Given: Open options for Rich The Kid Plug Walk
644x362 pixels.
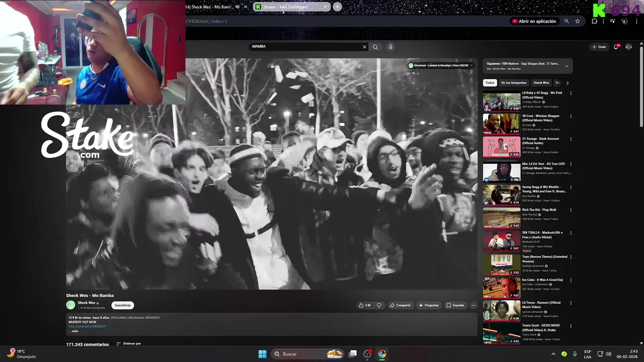Looking at the screenshot, I should tap(571, 210).
